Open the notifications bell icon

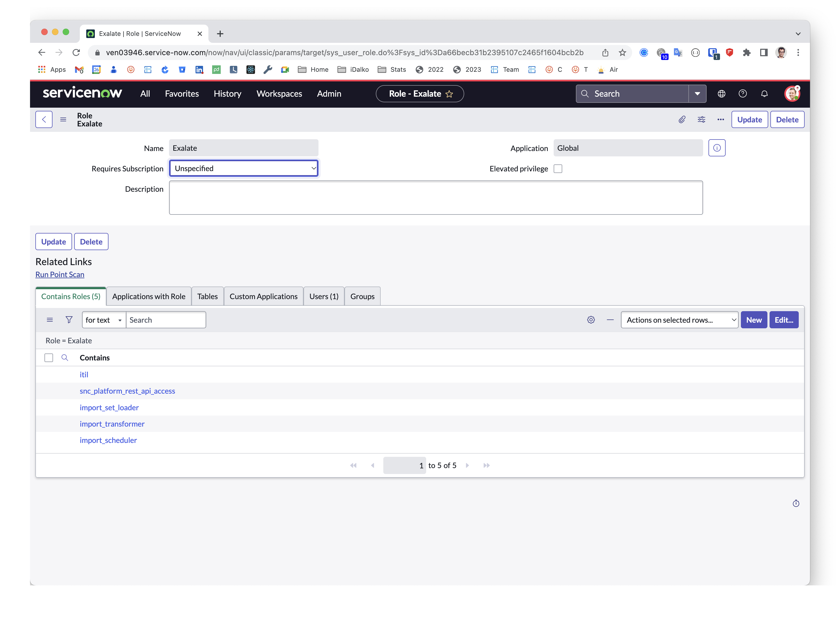[x=764, y=93]
